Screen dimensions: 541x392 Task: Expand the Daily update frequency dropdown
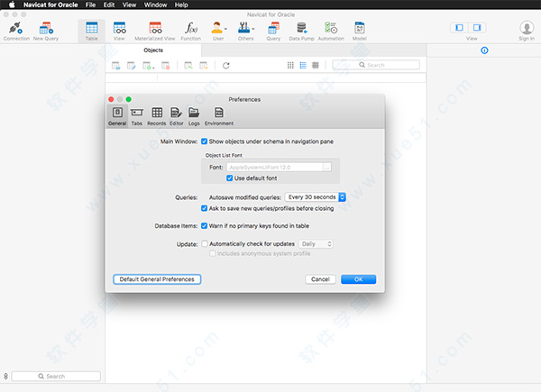click(316, 243)
